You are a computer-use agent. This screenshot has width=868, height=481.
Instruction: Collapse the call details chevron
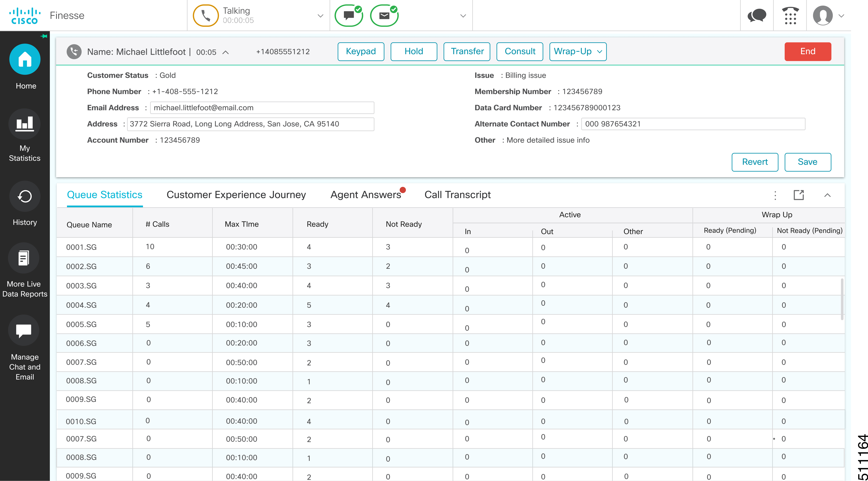(226, 52)
